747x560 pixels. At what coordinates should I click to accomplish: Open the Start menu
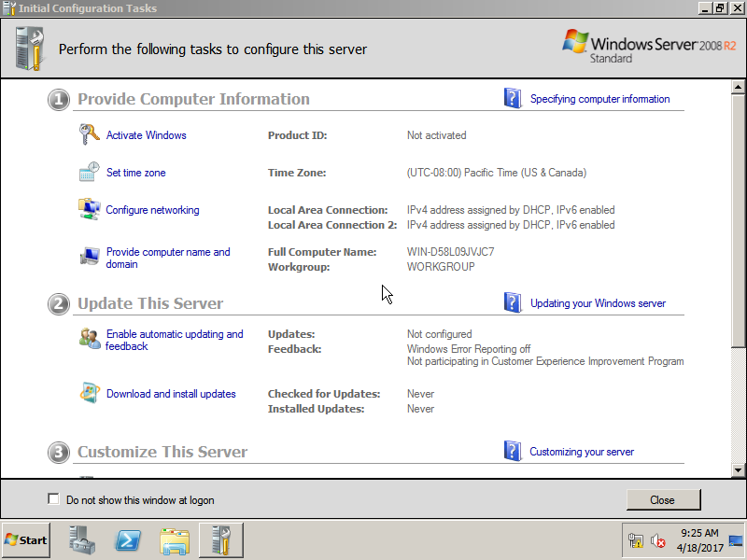[x=26, y=540]
